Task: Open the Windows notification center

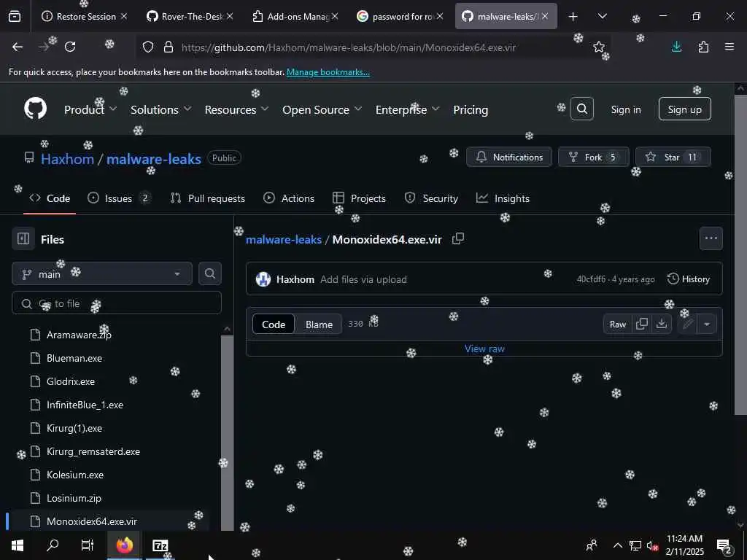Action: (x=724, y=545)
